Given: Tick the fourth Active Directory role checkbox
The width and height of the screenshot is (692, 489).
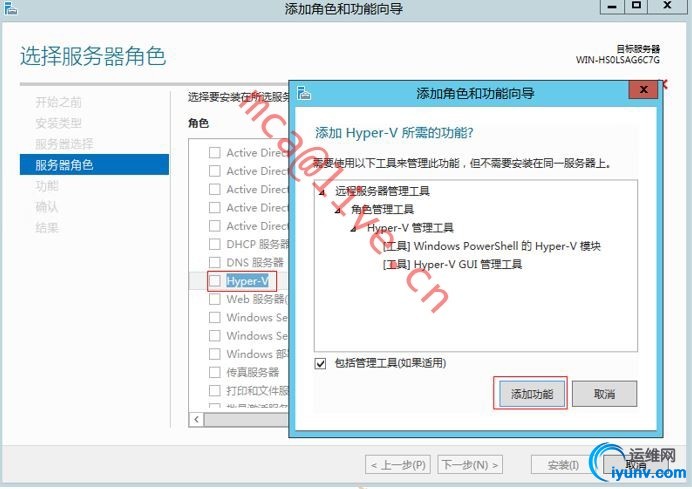Looking at the screenshot, I should [x=214, y=207].
